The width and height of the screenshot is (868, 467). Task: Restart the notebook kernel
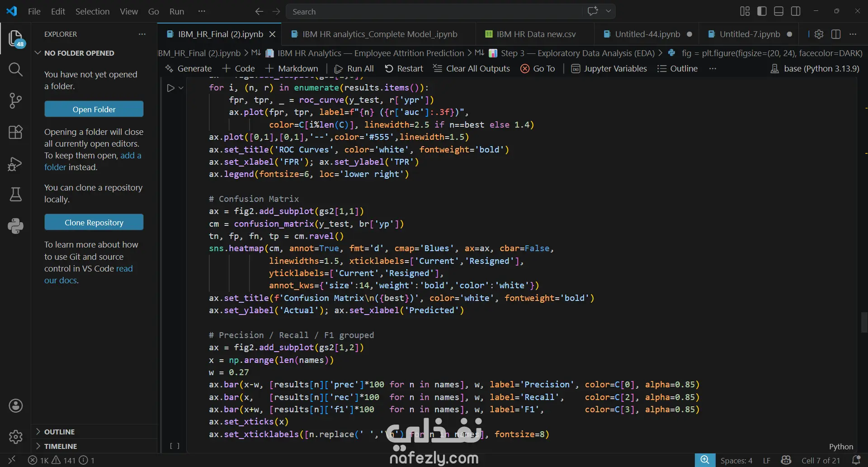404,69
